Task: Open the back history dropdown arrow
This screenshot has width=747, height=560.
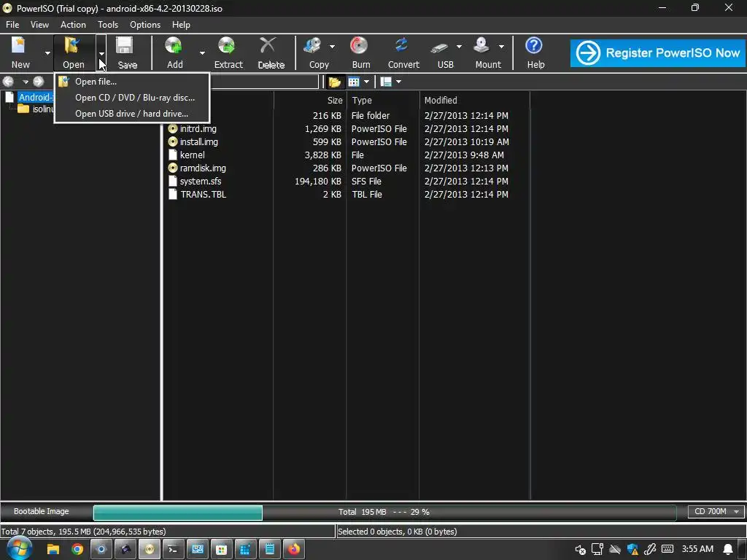Action: click(x=26, y=82)
